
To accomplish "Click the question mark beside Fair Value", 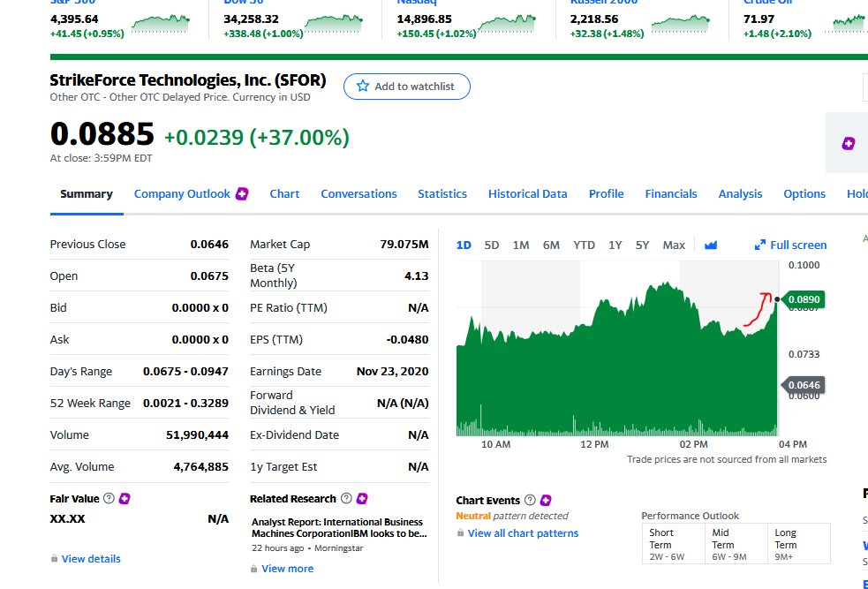I will pos(109,498).
